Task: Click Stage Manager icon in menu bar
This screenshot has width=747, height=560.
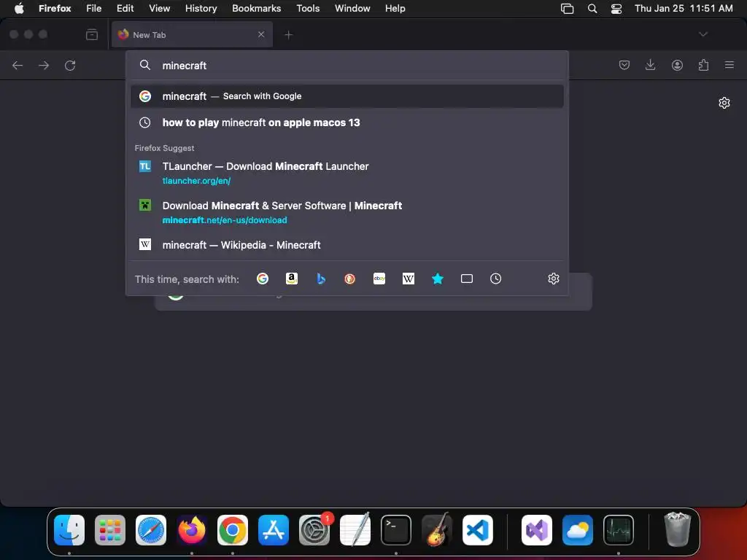Action: tap(567, 8)
